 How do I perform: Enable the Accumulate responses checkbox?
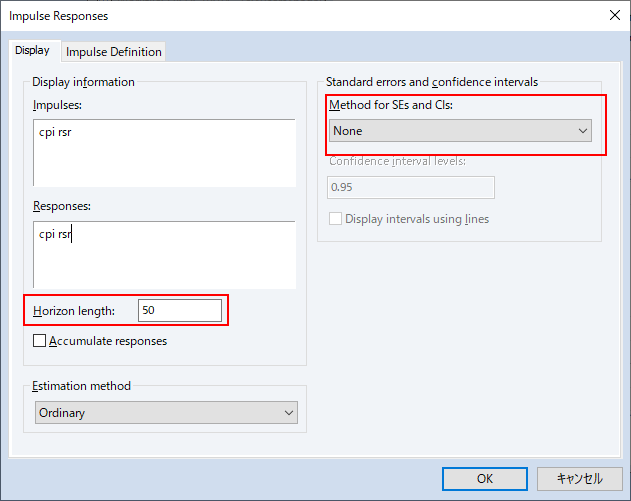pyautogui.click(x=39, y=341)
